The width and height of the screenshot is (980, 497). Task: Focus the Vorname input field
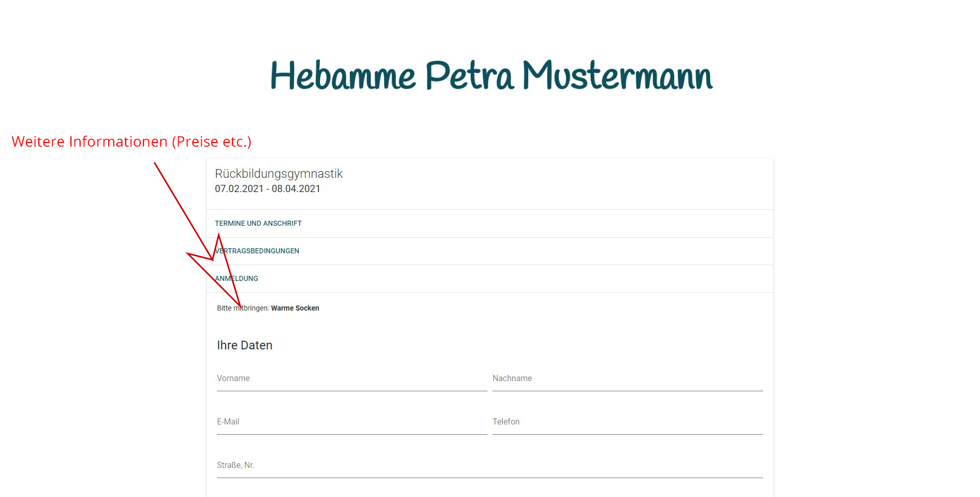pos(351,379)
